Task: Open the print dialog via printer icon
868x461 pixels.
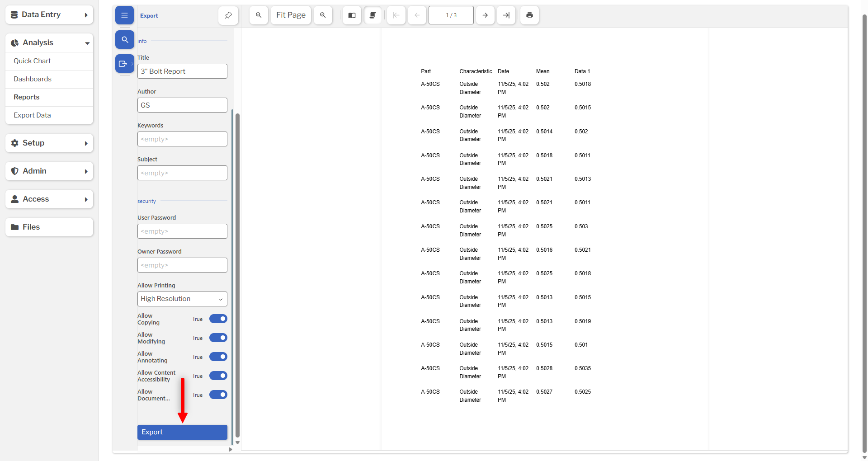Action: [529, 15]
